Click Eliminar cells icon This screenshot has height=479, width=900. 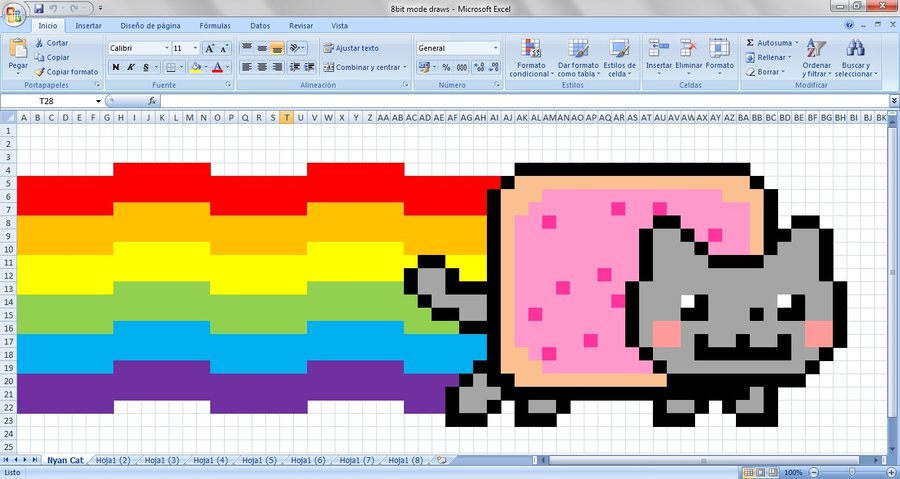[x=688, y=48]
